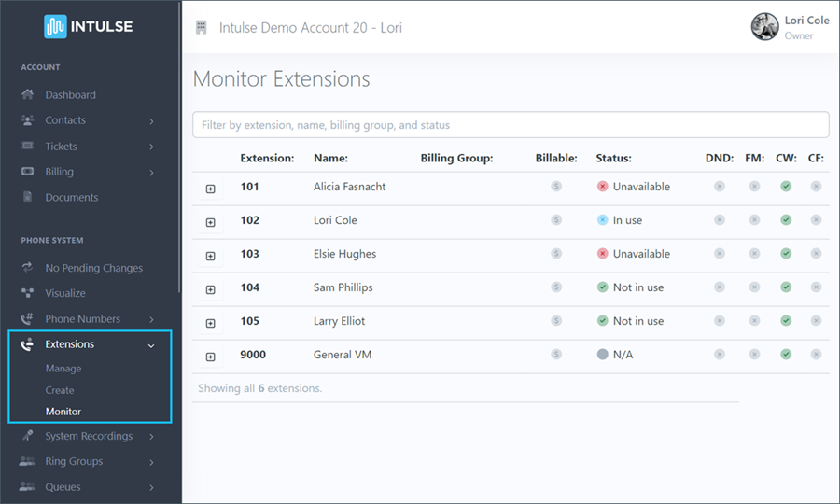Expand row details for extension 104

click(211, 289)
